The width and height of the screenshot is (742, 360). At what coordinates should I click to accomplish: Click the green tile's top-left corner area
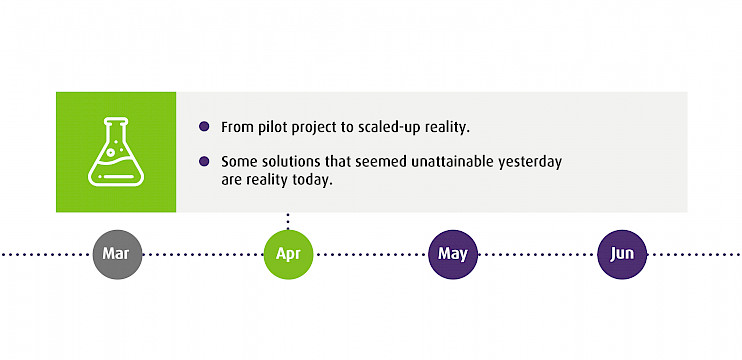(66, 102)
